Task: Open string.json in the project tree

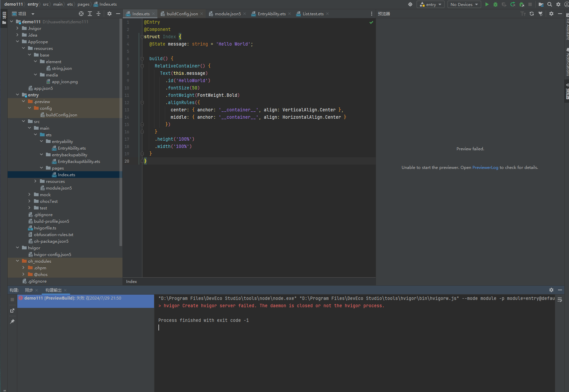Action: (62, 68)
